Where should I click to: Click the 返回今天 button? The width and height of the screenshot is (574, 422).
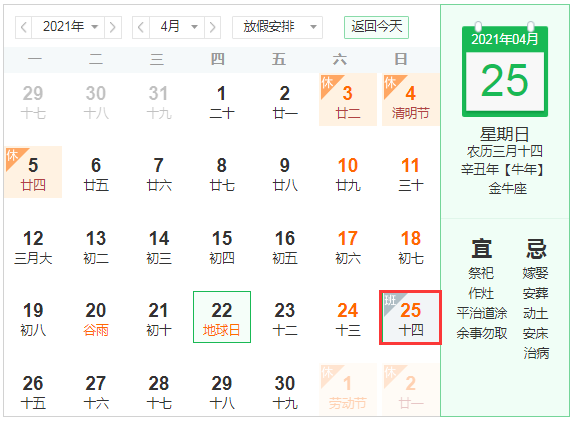coord(376,27)
